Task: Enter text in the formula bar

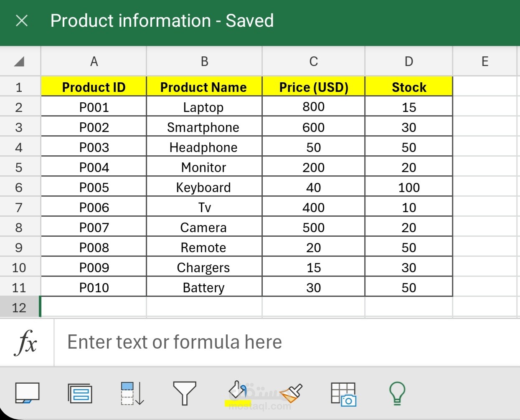Action: [x=284, y=342]
